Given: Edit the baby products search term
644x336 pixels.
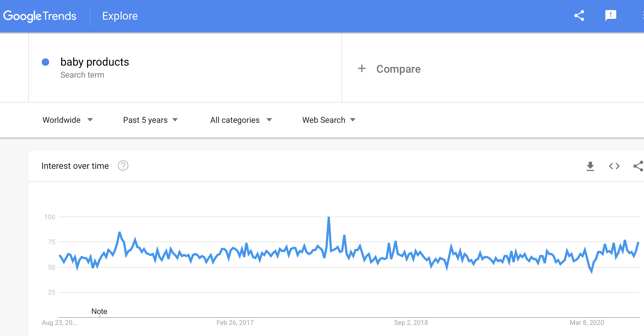Looking at the screenshot, I should [x=94, y=62].
